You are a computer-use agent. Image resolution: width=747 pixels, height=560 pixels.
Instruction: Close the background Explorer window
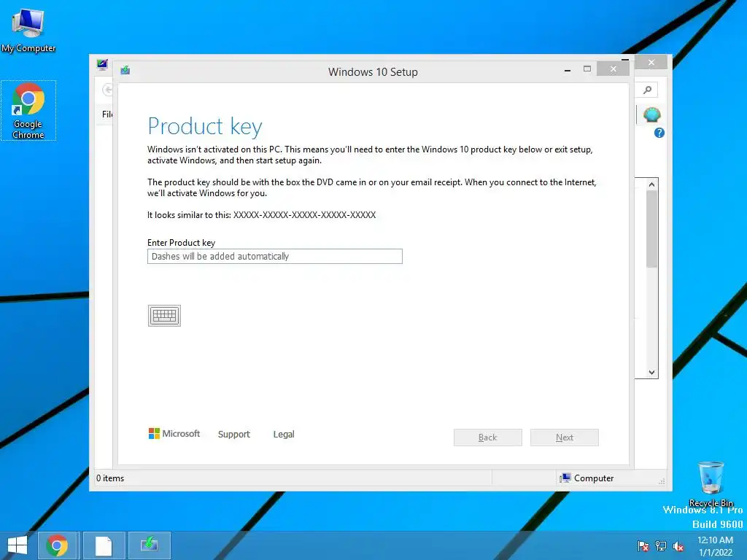(x=651, y=63)
